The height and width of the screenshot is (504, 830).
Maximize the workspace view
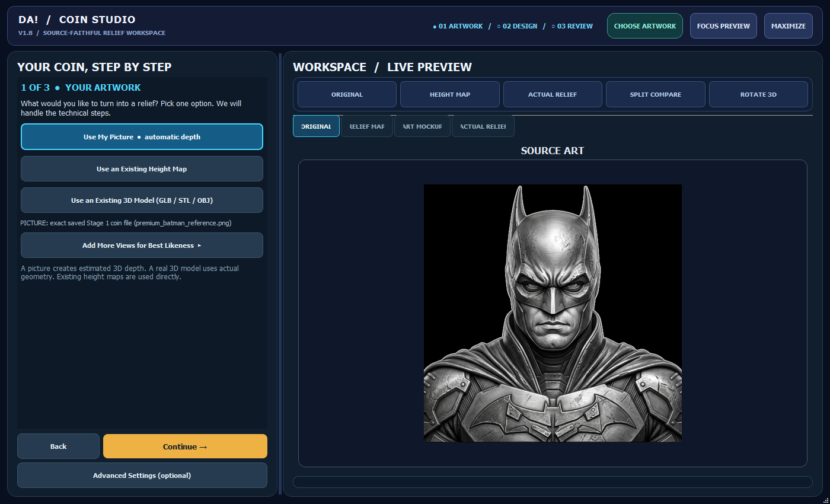[x=788, y=26]
